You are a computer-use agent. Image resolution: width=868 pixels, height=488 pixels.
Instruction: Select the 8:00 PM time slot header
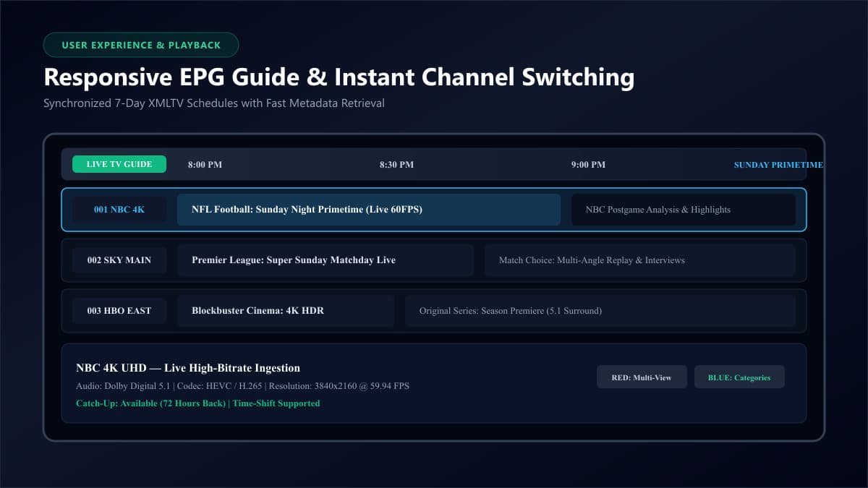pyautogui.click(x=205, y=165)
